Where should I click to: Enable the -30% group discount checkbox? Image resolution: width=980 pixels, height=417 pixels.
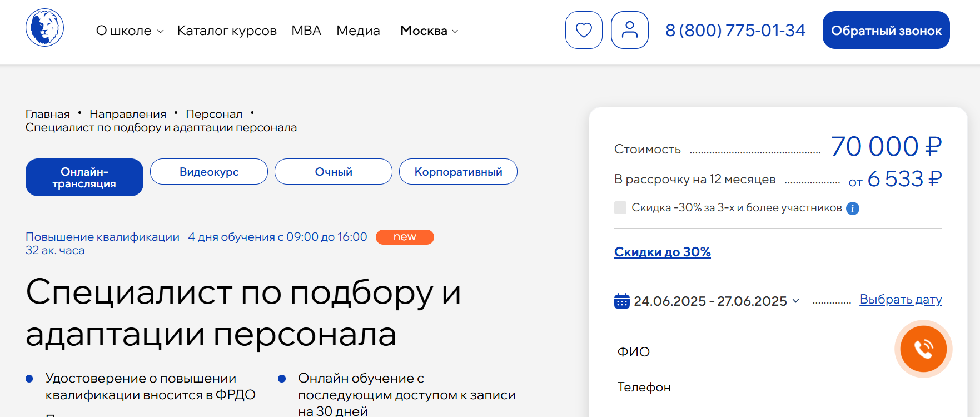620,208
